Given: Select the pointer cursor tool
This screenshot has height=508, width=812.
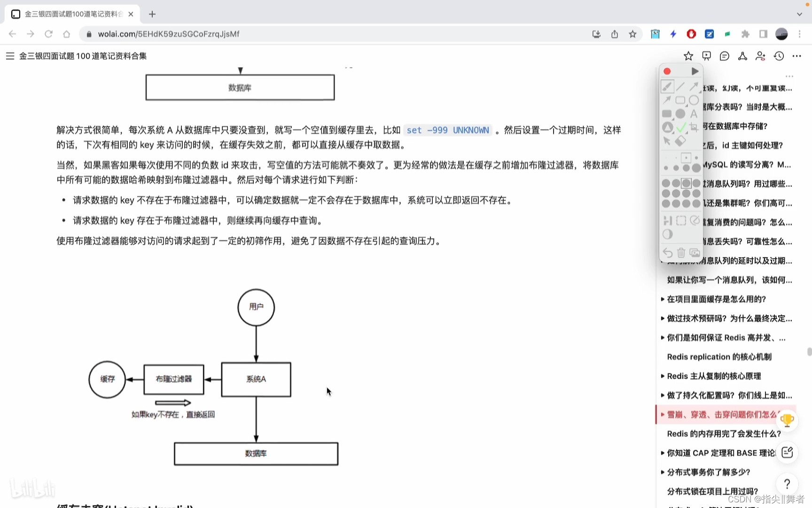Looking at the screenshot, I should [x=667, y=141].
